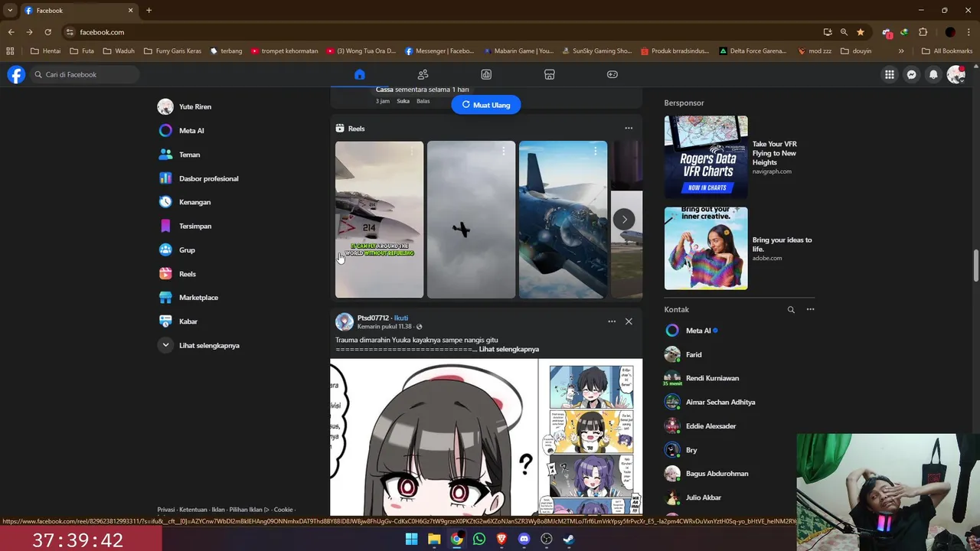Open the Hentai bookmarks folder
This screenshot has width=980, height=551.
(x=45, y=51)
